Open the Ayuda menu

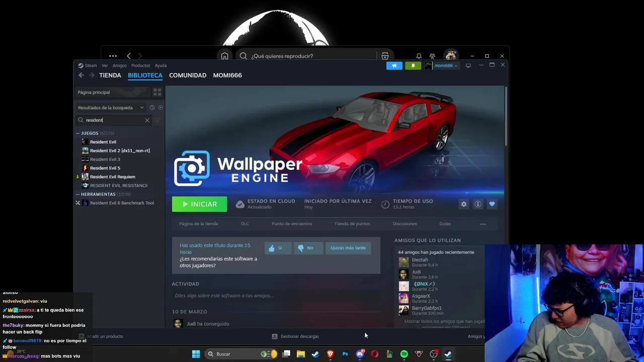click(160, 65)
